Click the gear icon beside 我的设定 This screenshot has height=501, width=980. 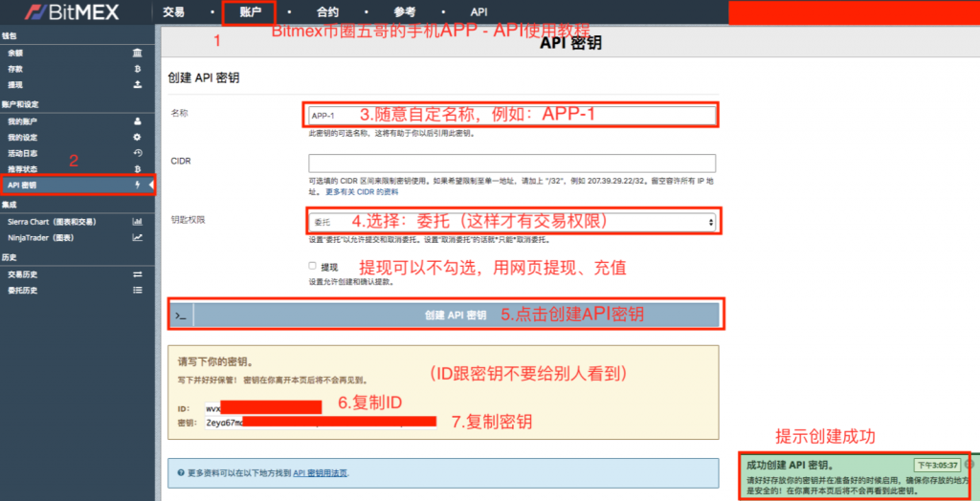(138, 137)
